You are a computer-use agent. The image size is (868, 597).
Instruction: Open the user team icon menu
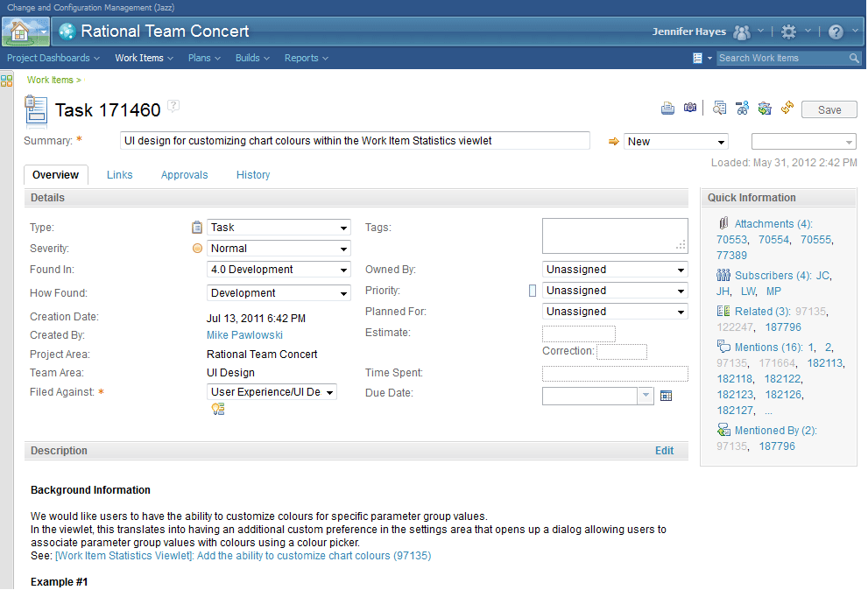tap(742, 32)
